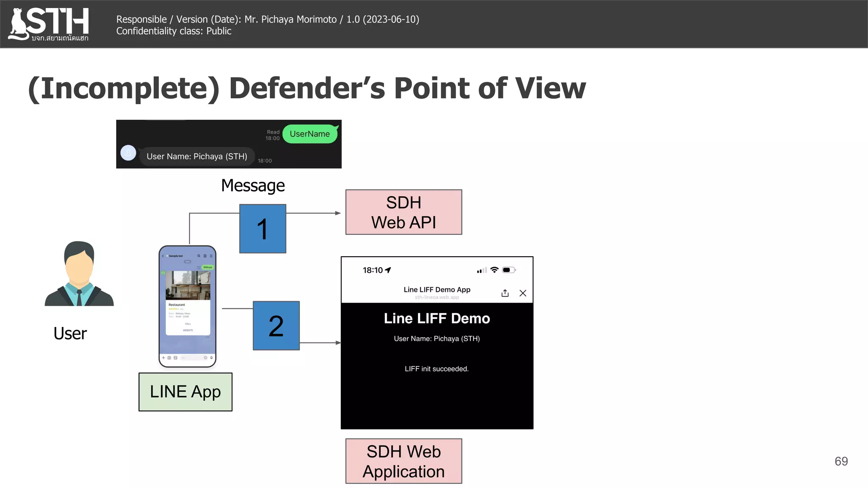Image resolution: width=868 pixels, height=488 pixels.
Task: Click the blue box numbered 2
Action: click(x=276, y=326)
